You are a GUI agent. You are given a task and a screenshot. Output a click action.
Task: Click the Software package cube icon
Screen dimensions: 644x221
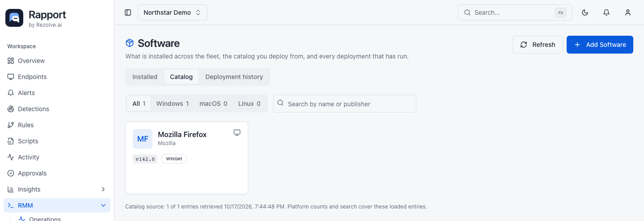point(130,43)
